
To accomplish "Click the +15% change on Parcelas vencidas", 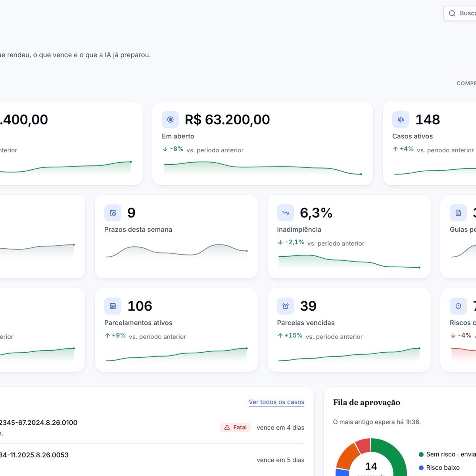I will (x=290, y=336).
